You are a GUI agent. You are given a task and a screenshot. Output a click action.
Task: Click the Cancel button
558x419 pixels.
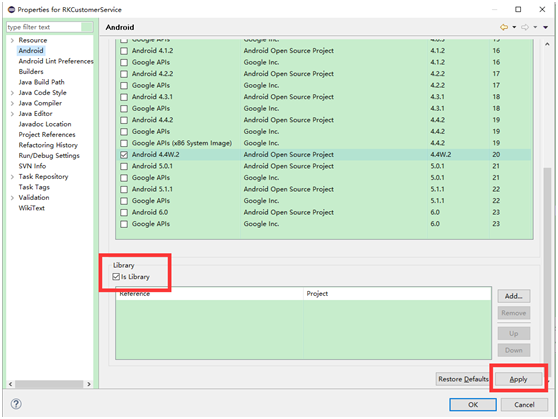click(x=524, y=405)
